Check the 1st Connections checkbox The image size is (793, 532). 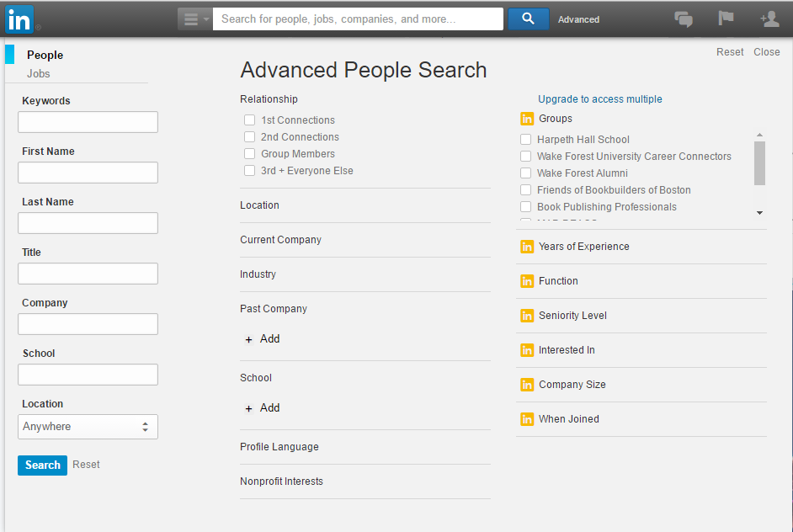249,120
